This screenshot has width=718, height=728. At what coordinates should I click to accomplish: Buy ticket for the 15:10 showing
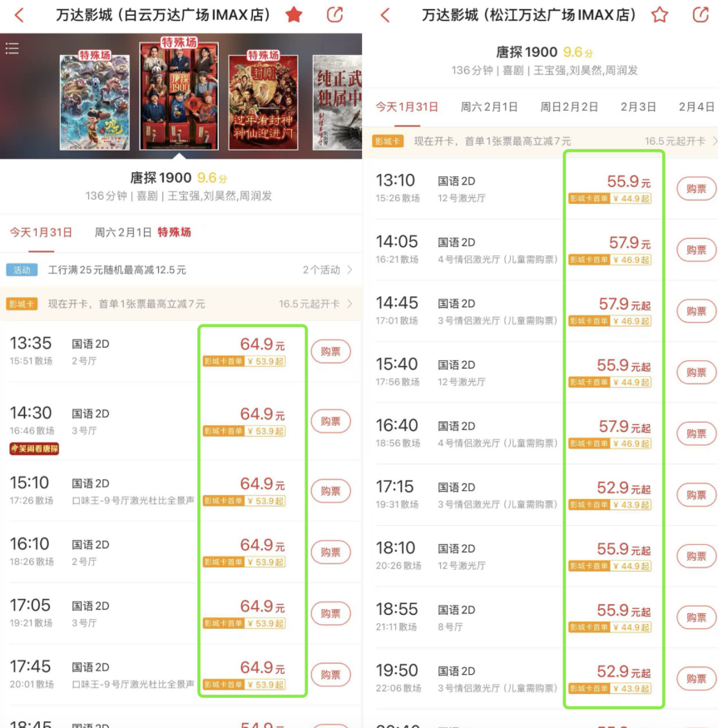point(330,491)
